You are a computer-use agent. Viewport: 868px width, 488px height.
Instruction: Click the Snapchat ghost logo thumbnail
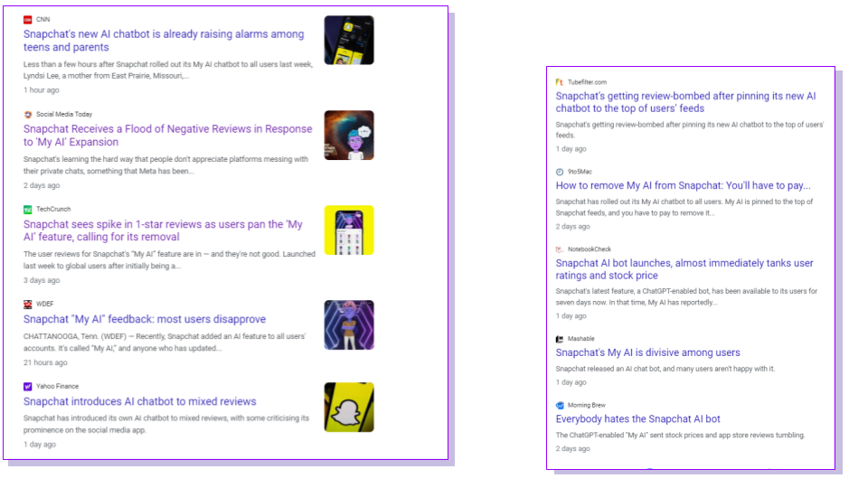pos(349,407)
